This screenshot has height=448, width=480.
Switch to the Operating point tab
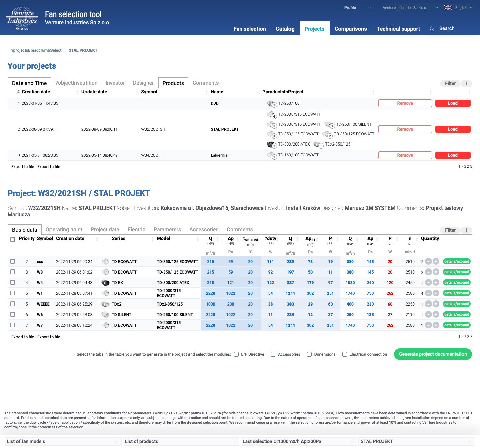pos(64,230)
